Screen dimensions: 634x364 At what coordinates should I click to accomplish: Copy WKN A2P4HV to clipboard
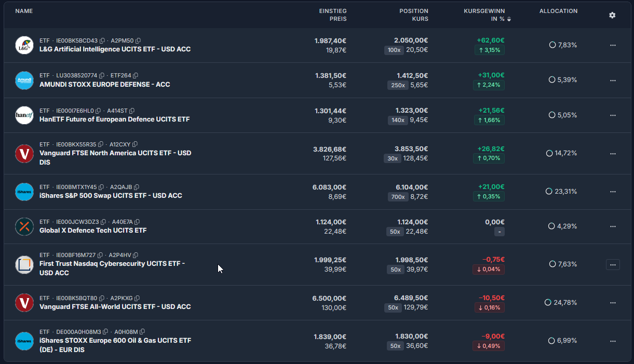click(x=136, y=255)
